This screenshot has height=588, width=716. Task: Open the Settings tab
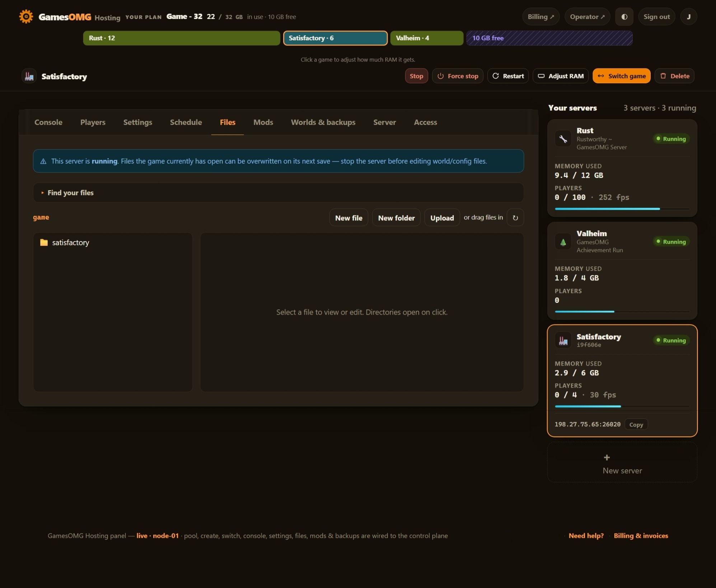pyautogui.click(x=138, y=122)
